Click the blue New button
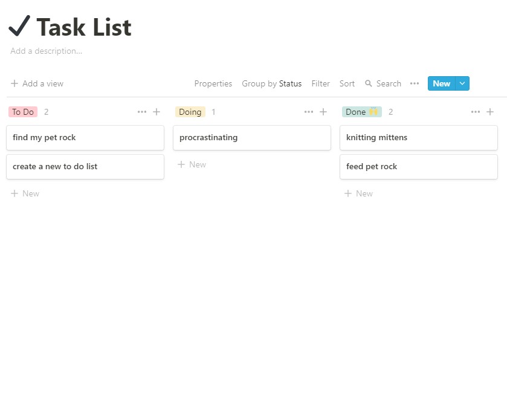 point(441,83)
